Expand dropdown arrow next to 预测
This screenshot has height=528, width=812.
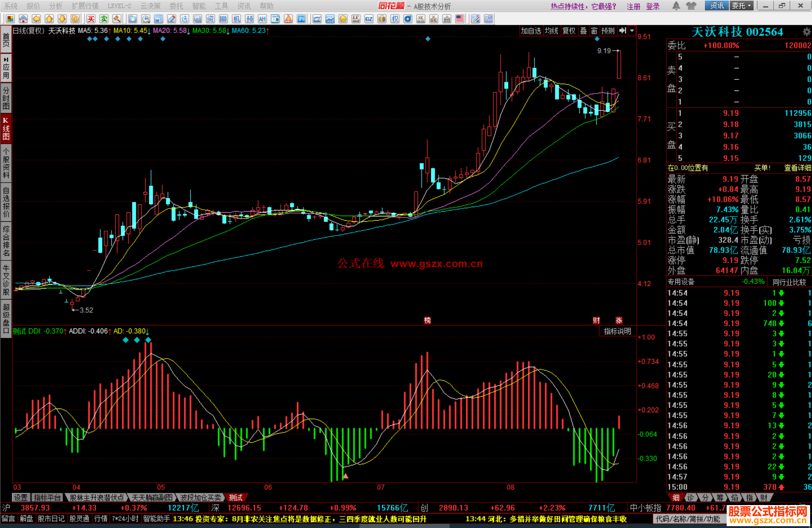click(x=632, y=31)
